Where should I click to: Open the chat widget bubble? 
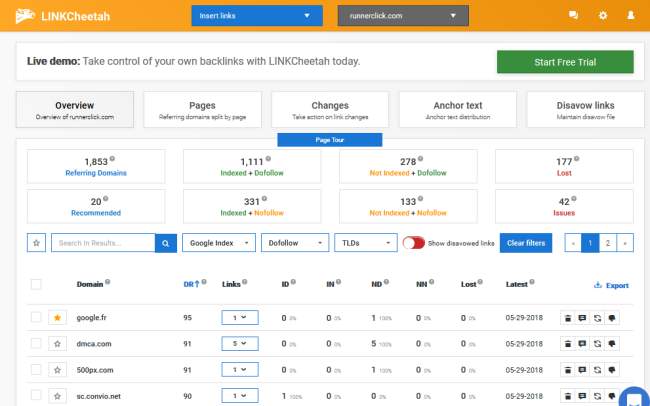tap(632, 396)
